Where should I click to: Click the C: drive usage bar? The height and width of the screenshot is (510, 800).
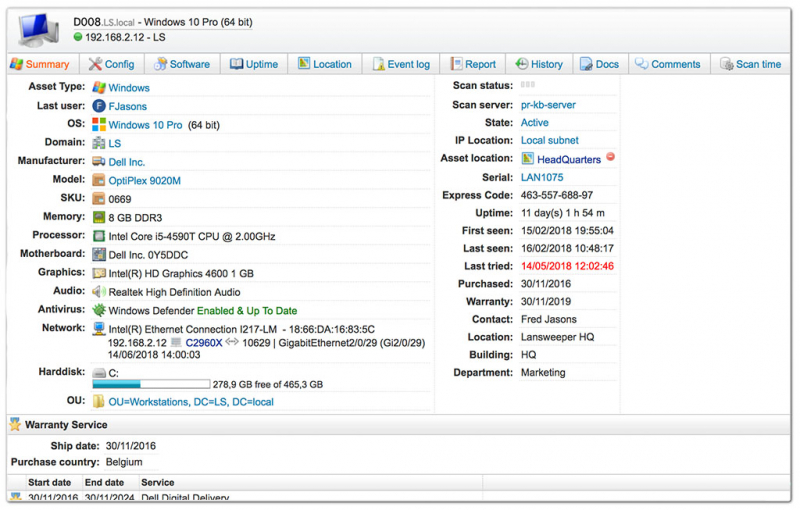coord(151,384)
